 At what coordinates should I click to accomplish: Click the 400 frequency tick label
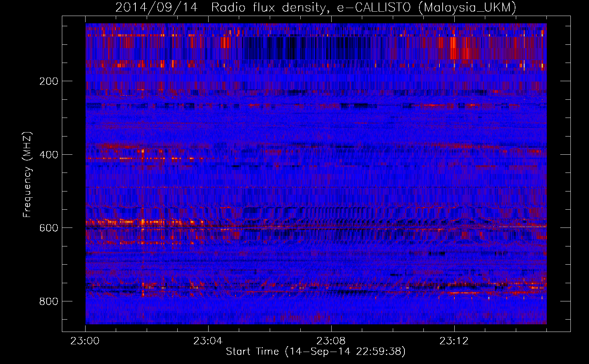click(x=48, y=155)
